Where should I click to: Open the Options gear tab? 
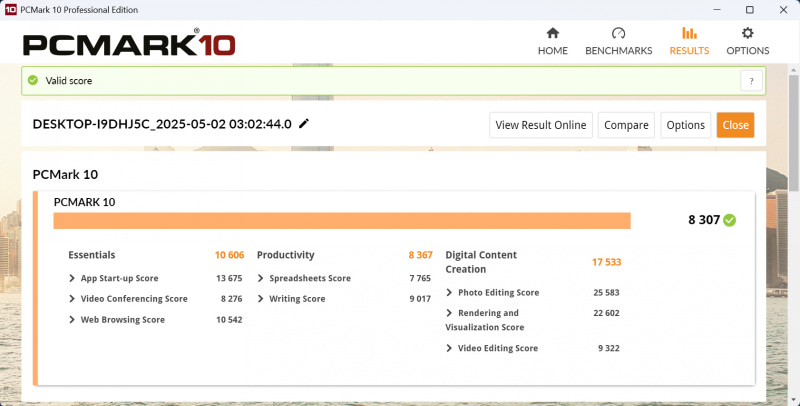click(x=747, y=41)
